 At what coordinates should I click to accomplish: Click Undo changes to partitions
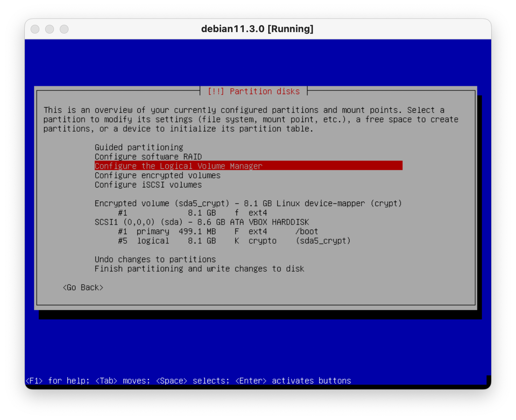[155, 260]
